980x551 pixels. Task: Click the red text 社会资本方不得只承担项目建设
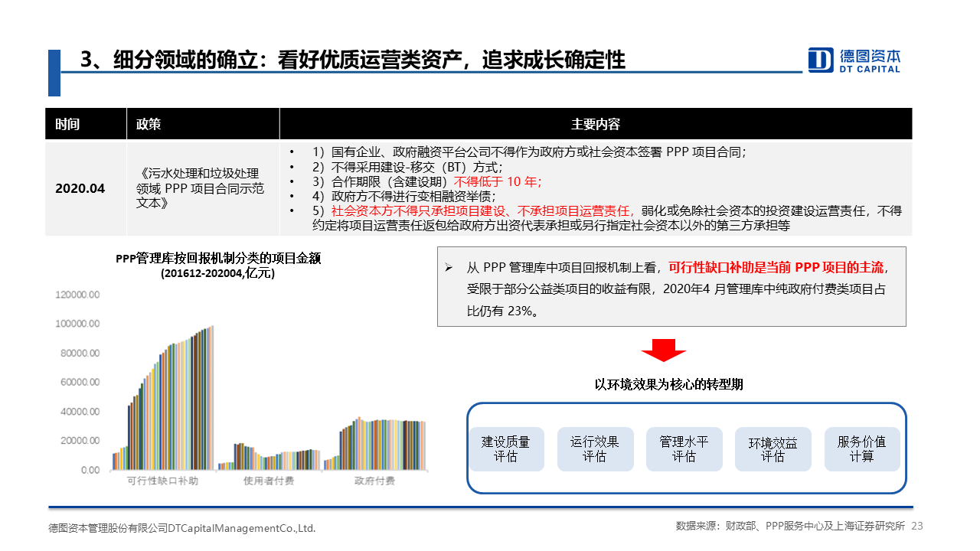tap(480, 210)
